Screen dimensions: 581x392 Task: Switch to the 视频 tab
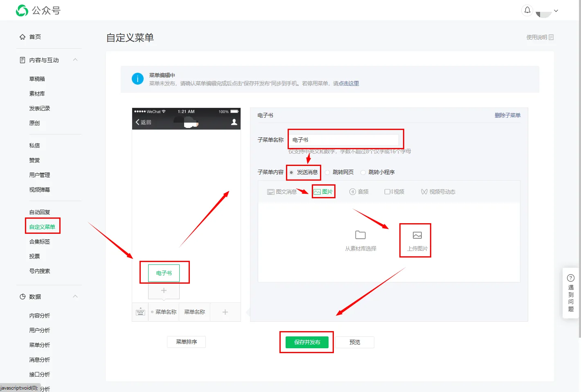point(394,192)
